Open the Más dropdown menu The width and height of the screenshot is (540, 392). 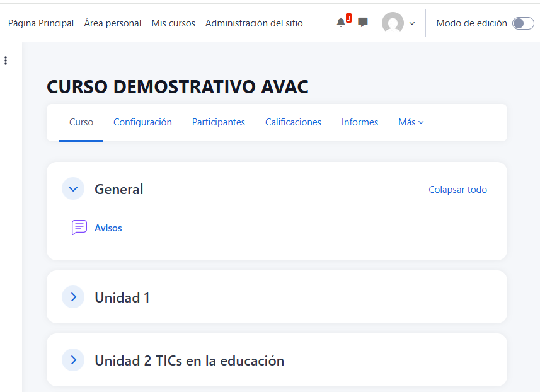tap(411, 122)
